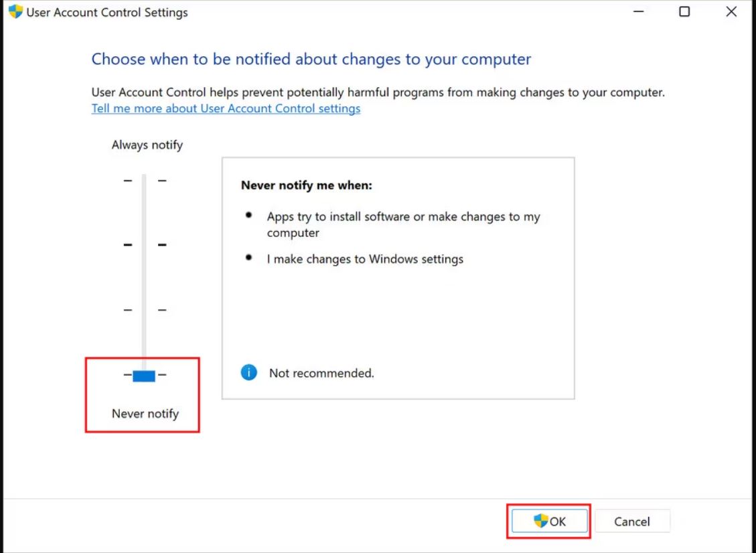Click the blue slider thumb at Never notify

(144, 376)
